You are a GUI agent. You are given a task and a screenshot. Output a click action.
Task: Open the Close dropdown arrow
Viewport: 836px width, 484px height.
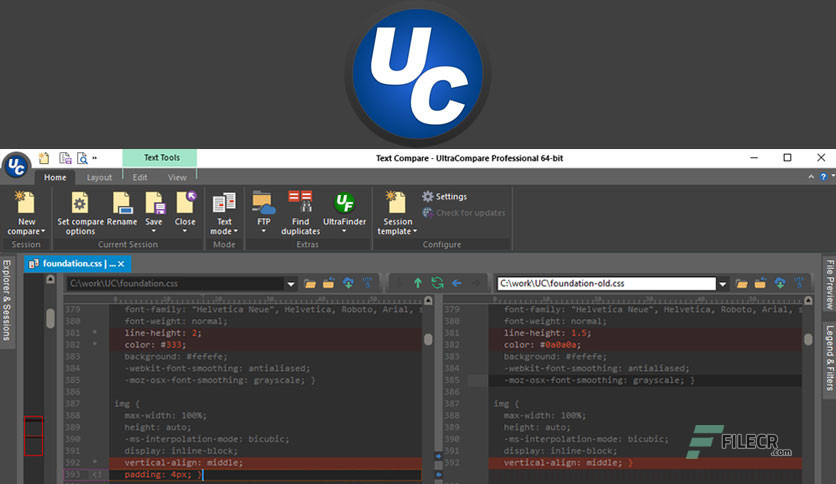pos(185,231)
